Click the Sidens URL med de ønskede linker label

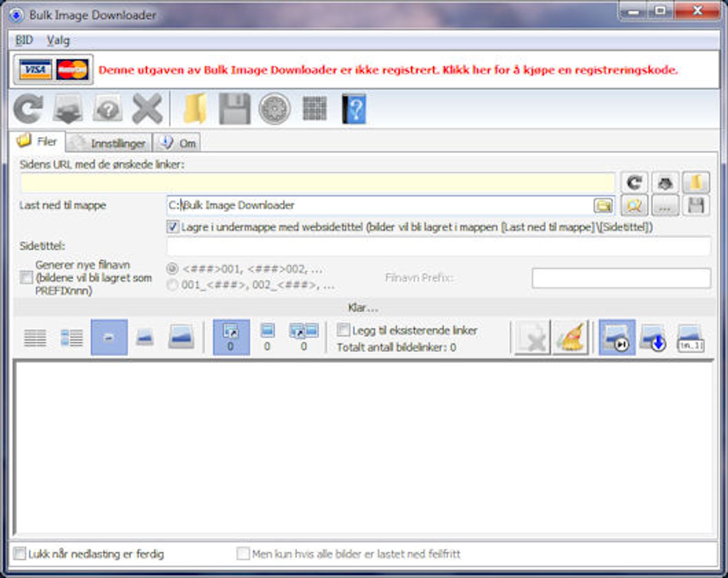(102, 164)
